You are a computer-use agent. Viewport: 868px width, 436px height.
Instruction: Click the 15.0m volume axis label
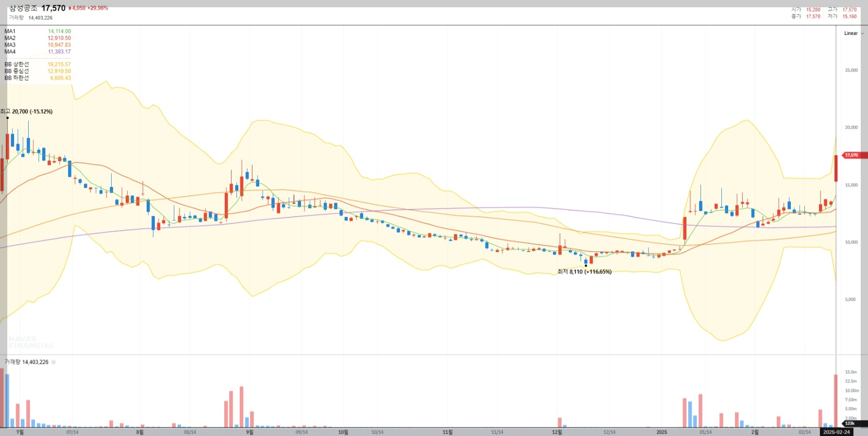coord(851,372)
